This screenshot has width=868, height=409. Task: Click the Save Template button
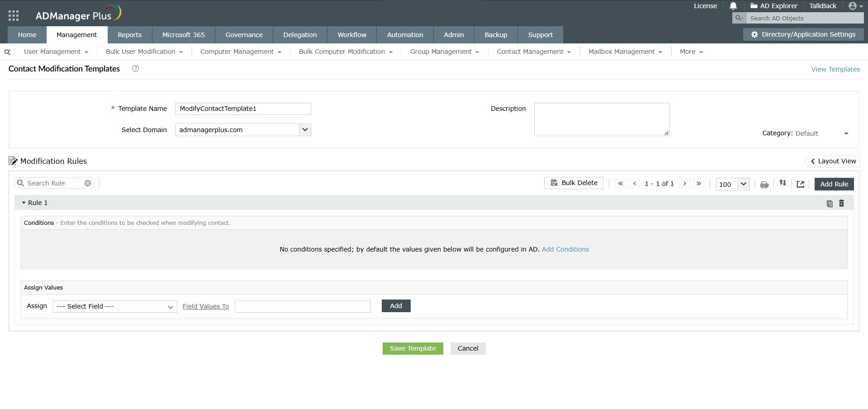click(x=412, y=348)
